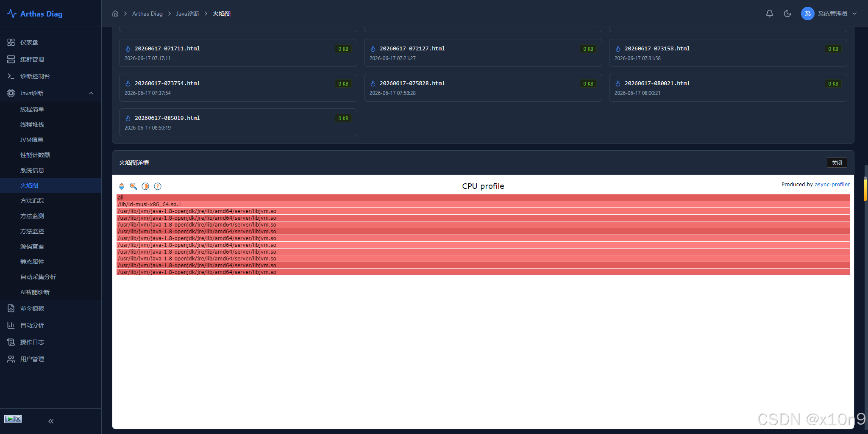Select the 'all' root flame frame
Viewport: 868px width, 434px height.
(483, 198)
